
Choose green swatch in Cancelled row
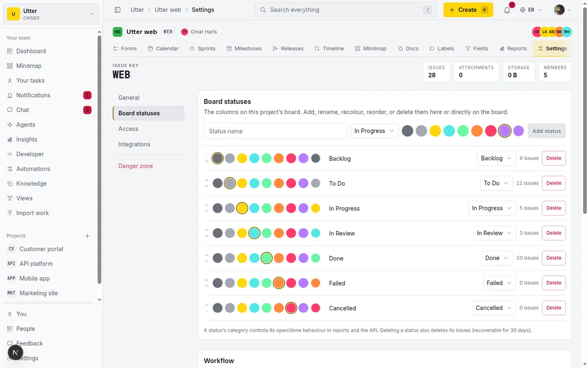267,308
